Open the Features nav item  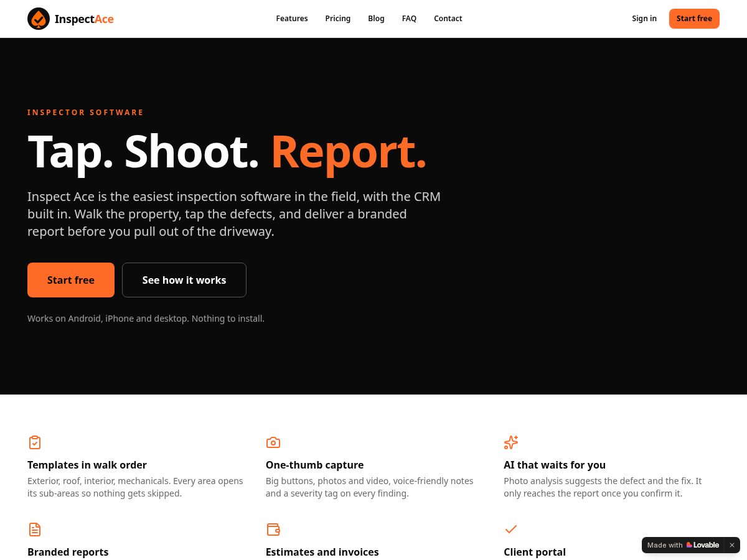tap(292, 19)
